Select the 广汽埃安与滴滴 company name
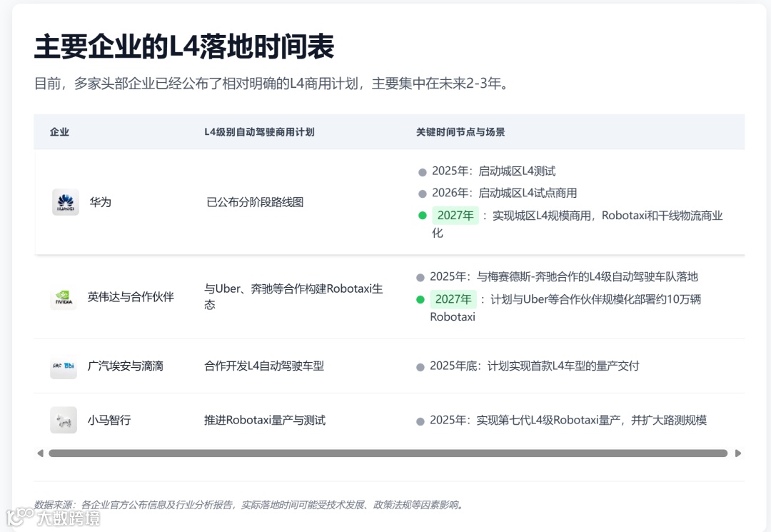 126,366
